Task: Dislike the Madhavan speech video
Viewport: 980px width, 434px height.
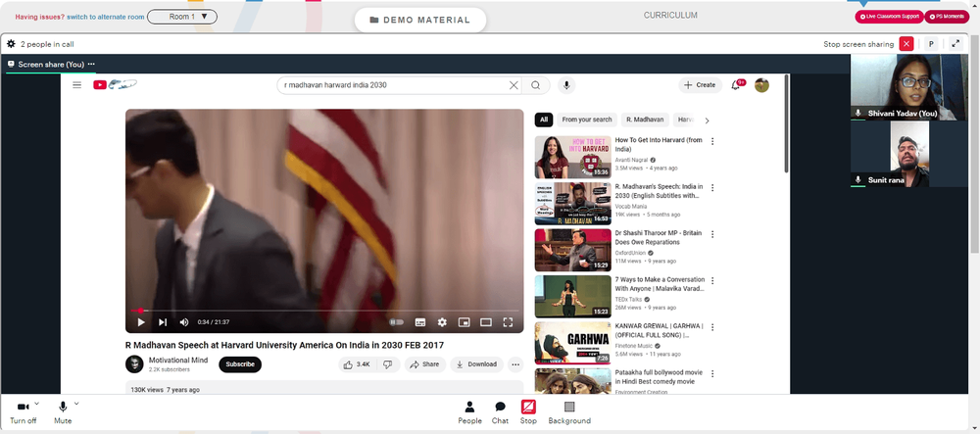Action: 387,364
